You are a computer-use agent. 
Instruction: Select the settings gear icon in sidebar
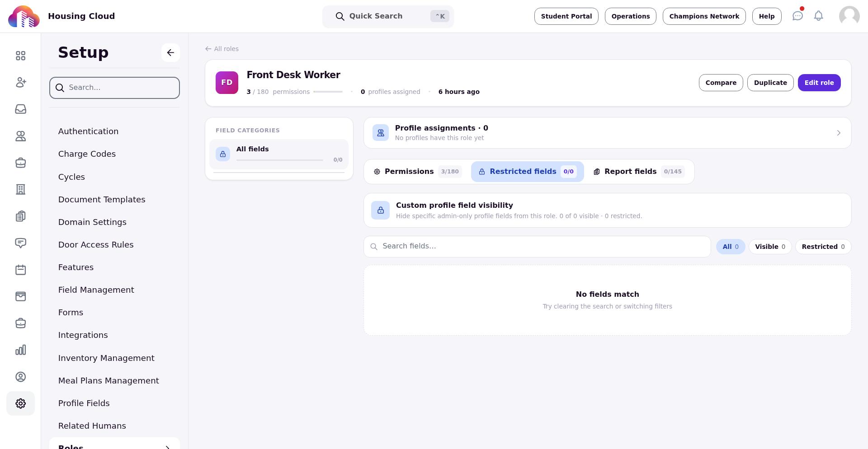point(20,403)
